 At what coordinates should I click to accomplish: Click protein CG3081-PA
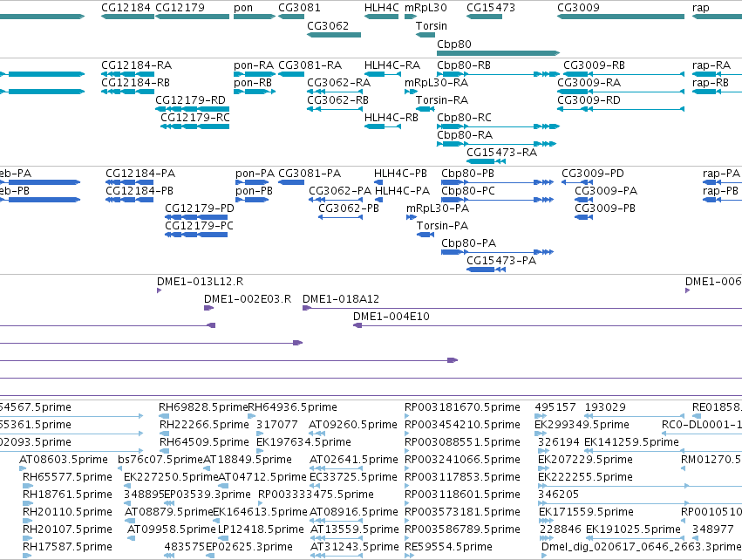point(310,174)
